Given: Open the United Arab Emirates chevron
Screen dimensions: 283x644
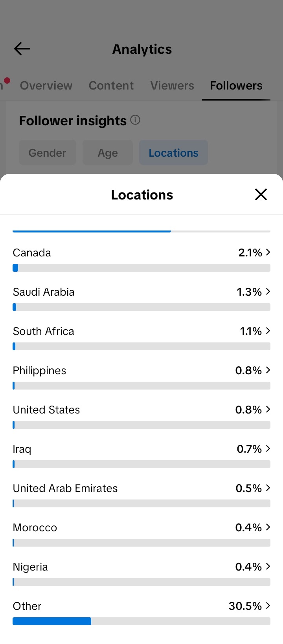Looking at the screenshot, I should (268, 488).
